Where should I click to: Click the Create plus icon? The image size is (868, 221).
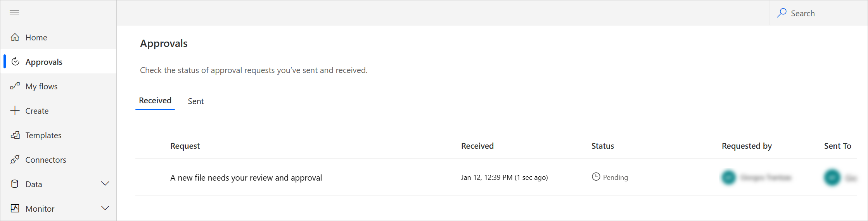(x=15, y=111)
